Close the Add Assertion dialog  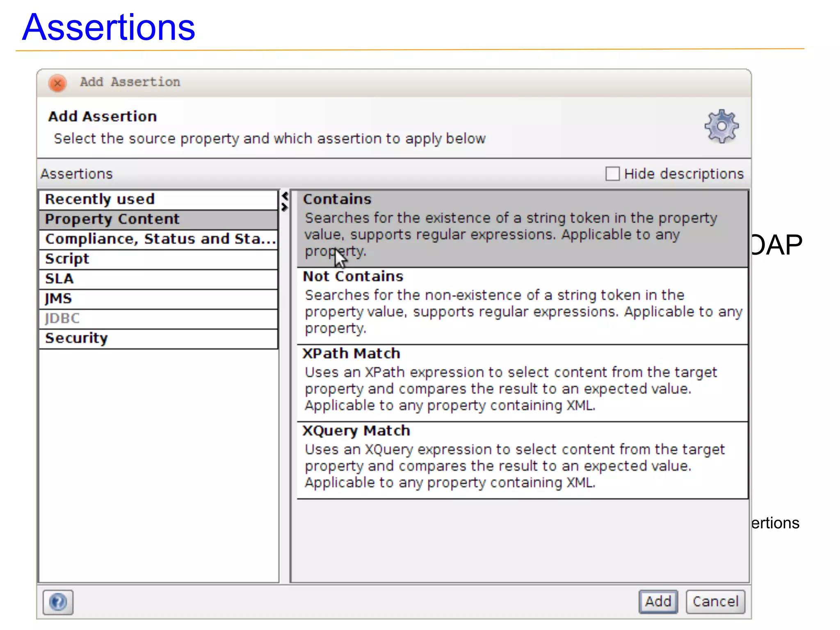click(57, 83)
